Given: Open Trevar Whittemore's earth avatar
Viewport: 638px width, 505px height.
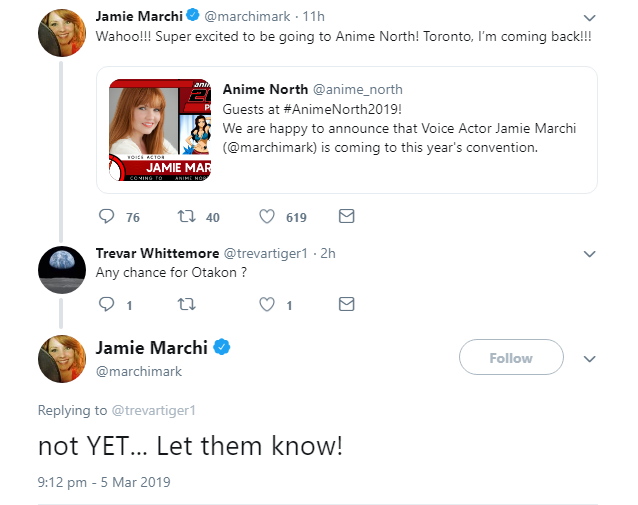Looking at the screenshot, I should (62, 270).
